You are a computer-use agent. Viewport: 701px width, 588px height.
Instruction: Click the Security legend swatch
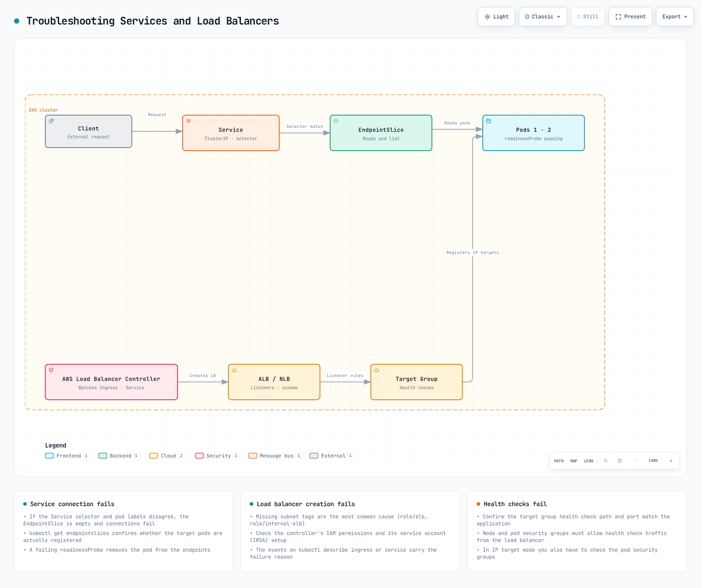tap(199, 456)
